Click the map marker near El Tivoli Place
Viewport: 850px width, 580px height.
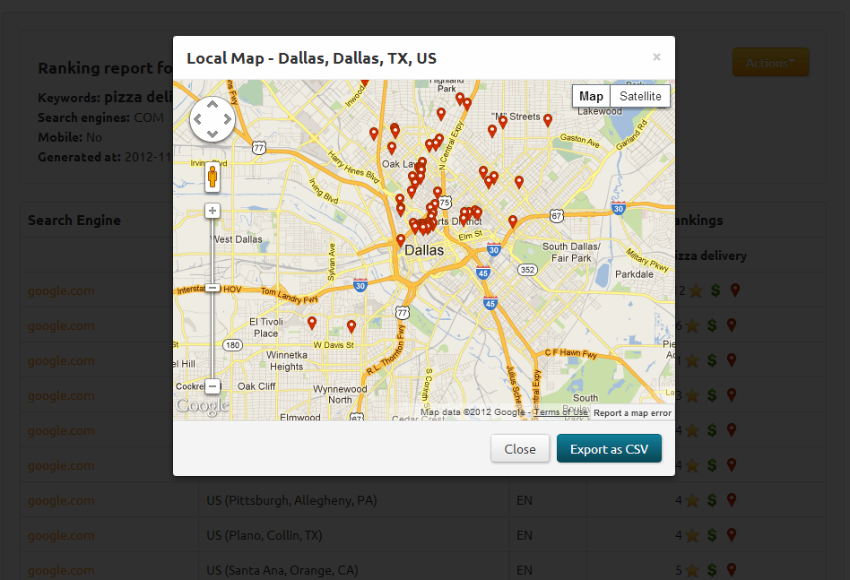click(312, 323)
